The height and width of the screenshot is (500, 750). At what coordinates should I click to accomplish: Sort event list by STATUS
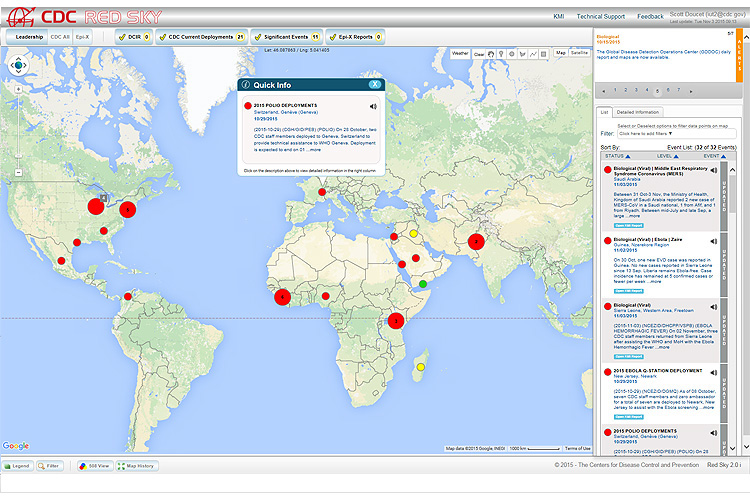click(614, 156)
